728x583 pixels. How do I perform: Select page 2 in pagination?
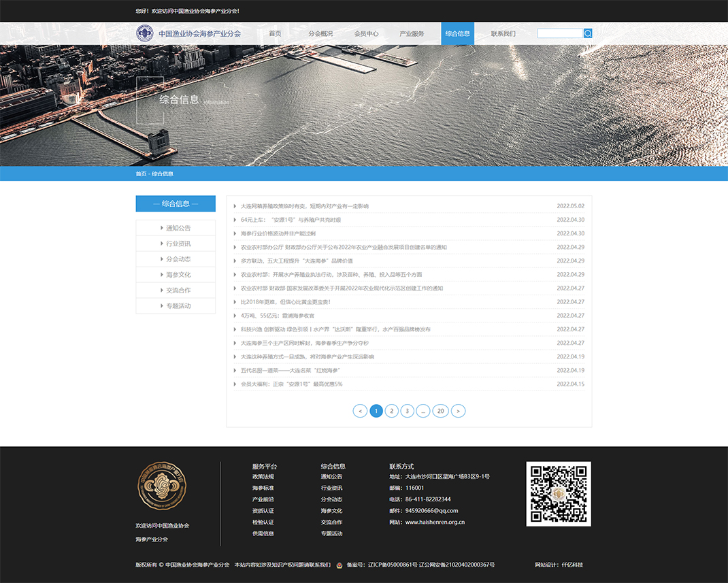coord(392,411)
